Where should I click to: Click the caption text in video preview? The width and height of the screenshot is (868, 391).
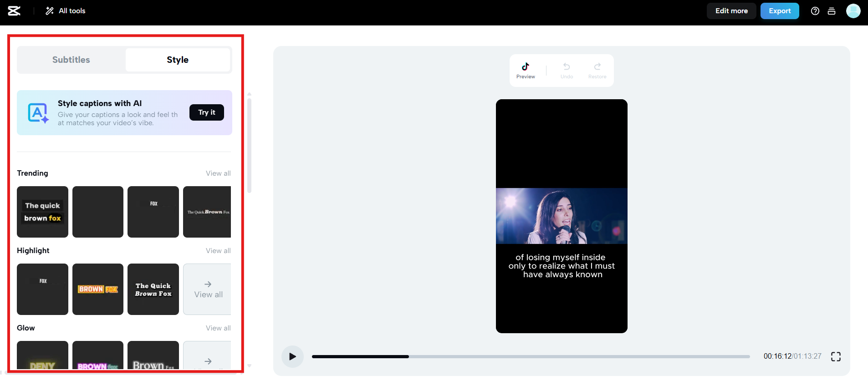[562, 266]
